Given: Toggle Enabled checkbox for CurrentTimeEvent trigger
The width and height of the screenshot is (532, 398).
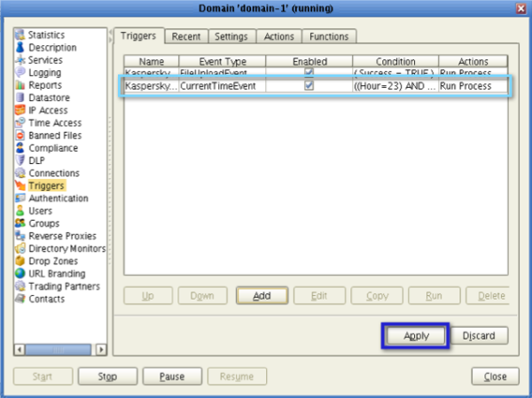Looking at the screenshot, I should coord(309,87).
